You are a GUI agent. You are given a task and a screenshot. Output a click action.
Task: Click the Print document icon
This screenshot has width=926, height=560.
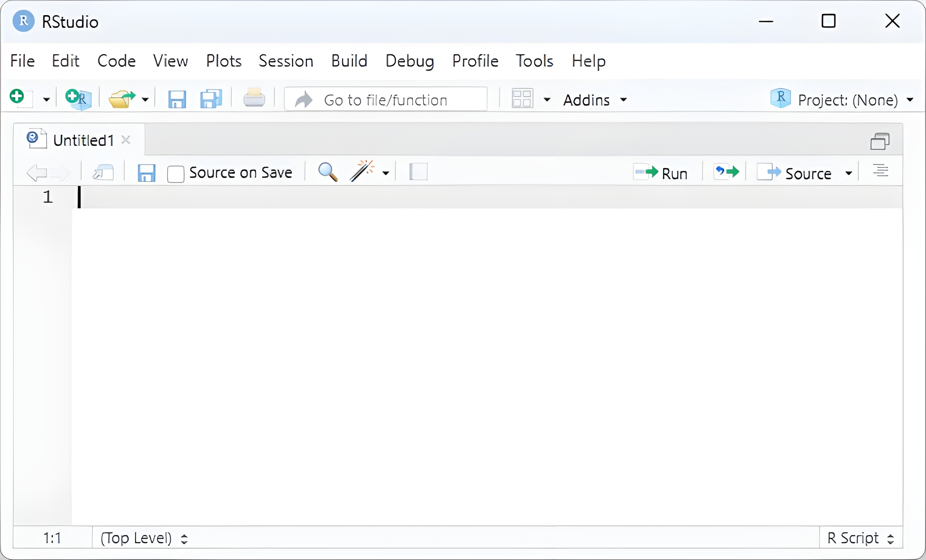(254, 98)
